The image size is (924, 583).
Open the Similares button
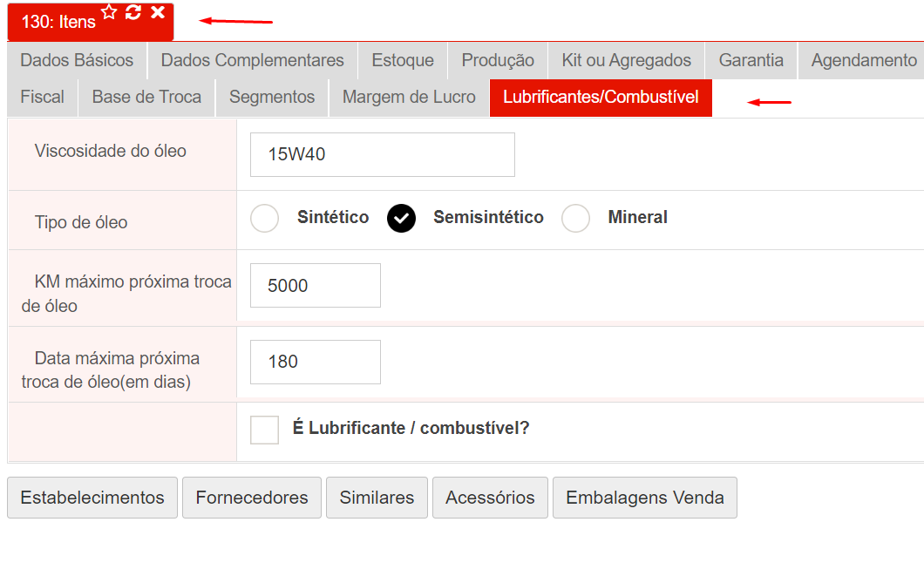click(x=377, y=498)
